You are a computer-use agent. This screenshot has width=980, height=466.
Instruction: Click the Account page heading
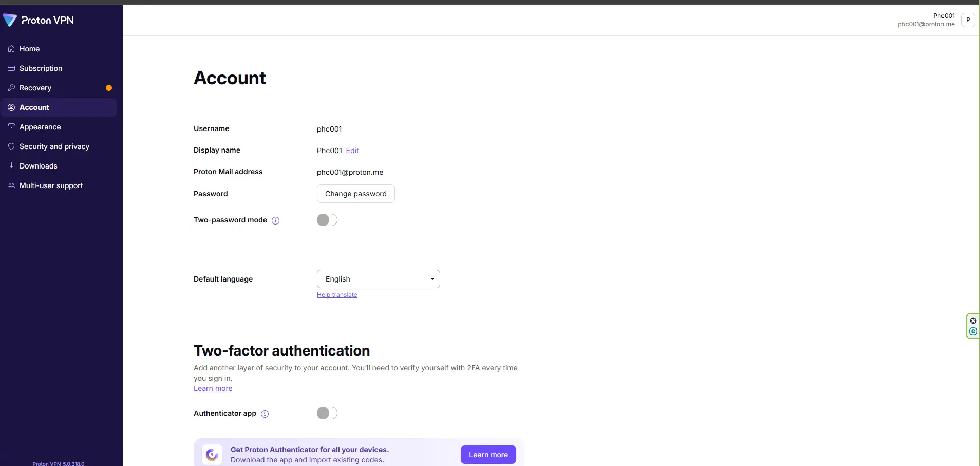click(x=230, y=78)
